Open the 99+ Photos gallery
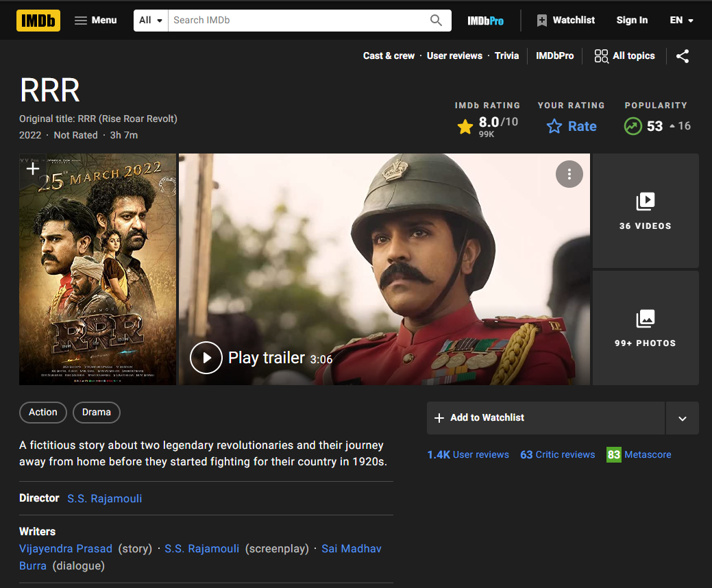 pos(646,328)
